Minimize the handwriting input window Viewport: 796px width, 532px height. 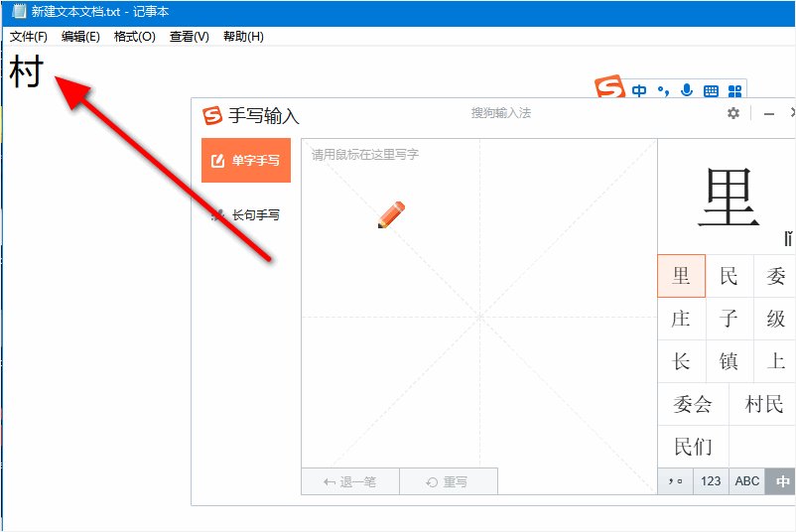click(769, 114)
